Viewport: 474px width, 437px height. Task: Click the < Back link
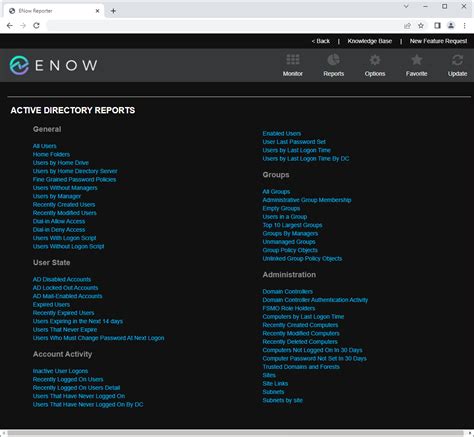pos(321,41)
